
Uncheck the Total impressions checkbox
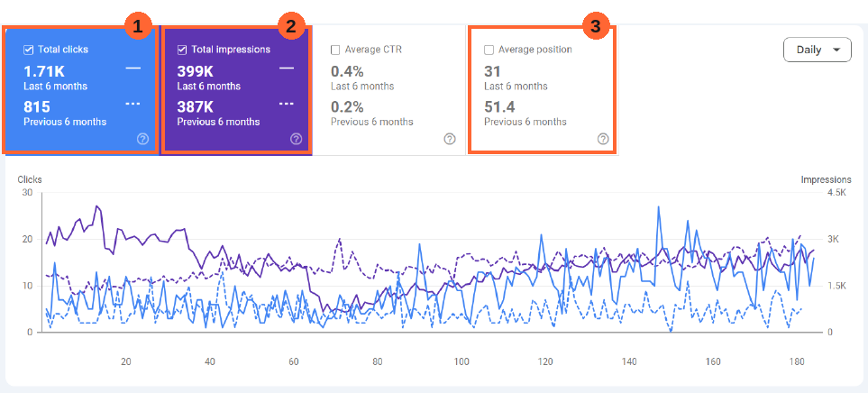click(x=182, y=50)
